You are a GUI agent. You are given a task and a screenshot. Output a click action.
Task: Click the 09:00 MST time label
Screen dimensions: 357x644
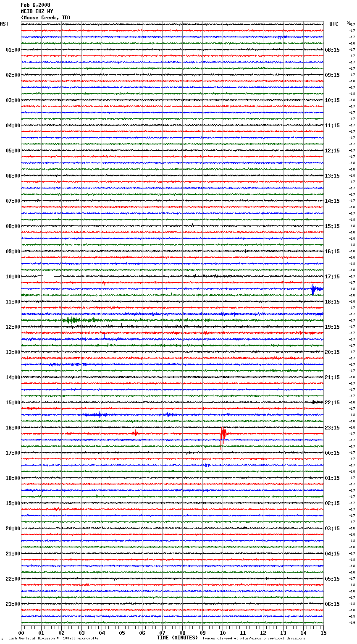pyautogui.click(x=13, y=251)
